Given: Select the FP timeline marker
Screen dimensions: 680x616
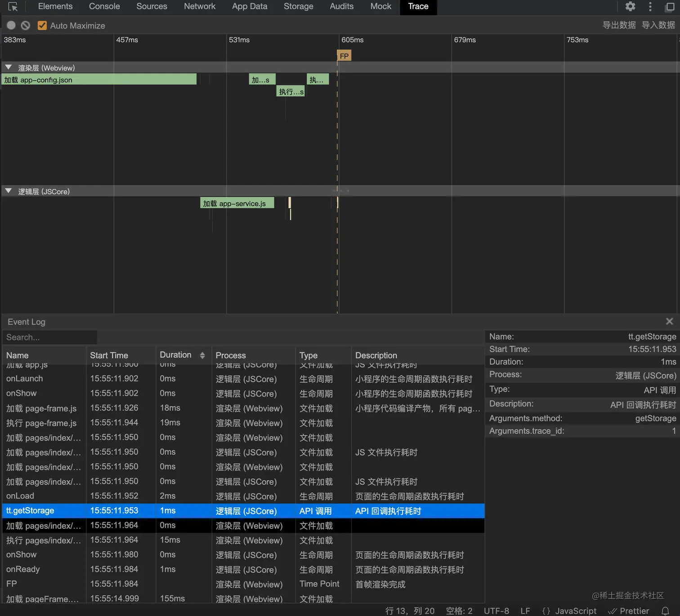Looking at the screenshot, I should [344, 56].
